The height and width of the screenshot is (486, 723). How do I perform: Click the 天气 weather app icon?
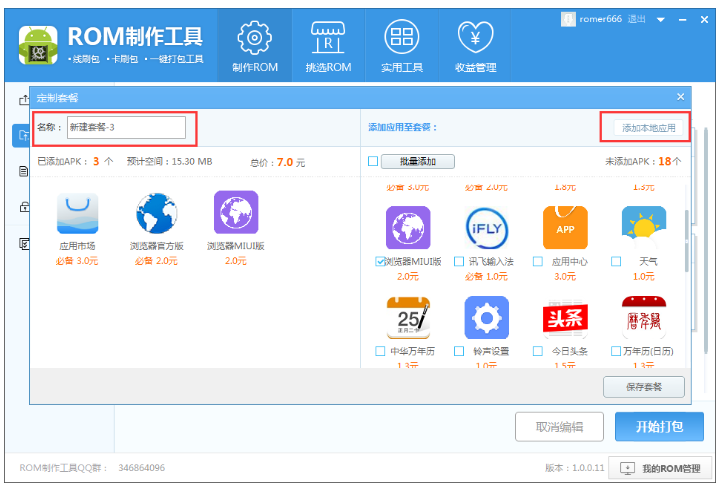tap(644, 228)
